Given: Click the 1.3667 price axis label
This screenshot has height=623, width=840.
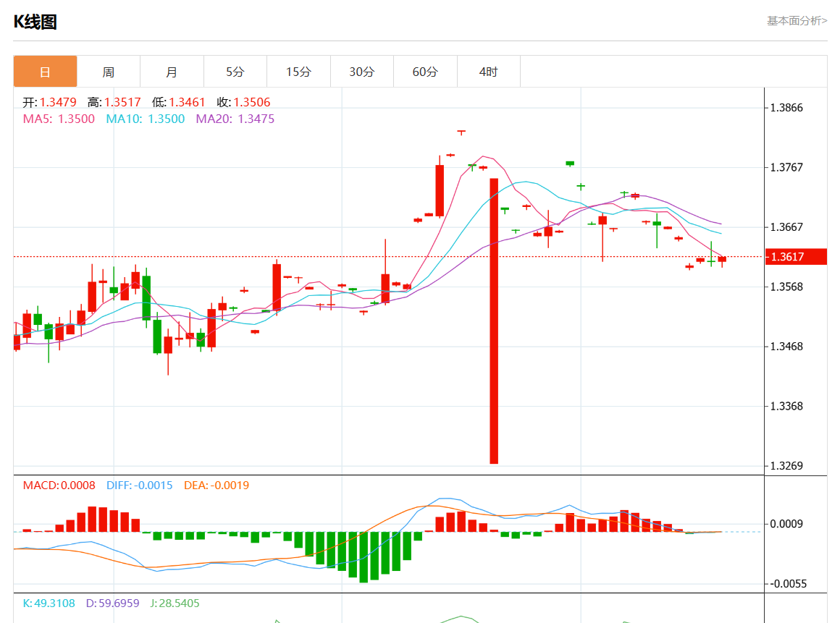Looking at the screenshot, I should 786,227.
